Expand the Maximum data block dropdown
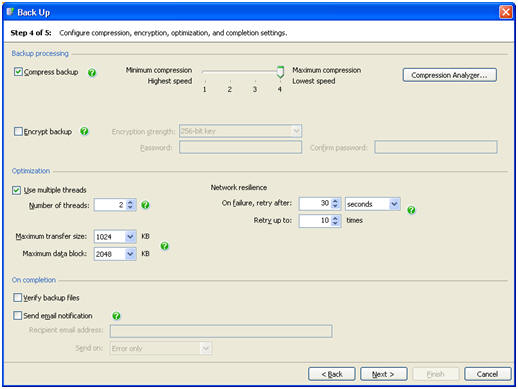518x389 pixels. 130,254
